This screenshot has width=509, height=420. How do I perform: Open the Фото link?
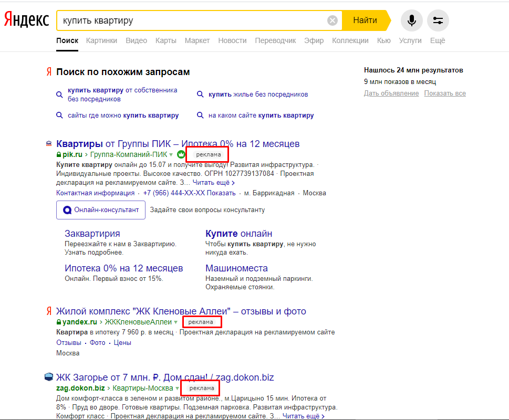point(97,342)
